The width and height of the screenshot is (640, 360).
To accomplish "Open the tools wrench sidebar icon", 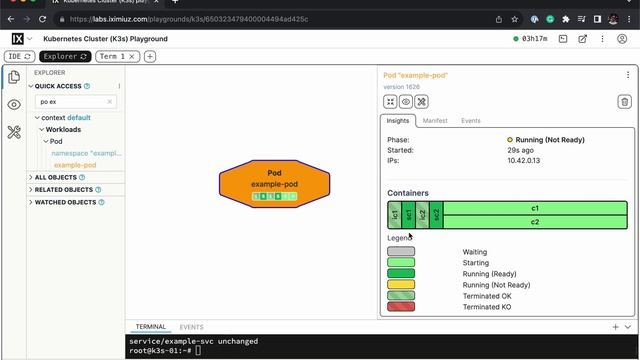I will 14,132.
